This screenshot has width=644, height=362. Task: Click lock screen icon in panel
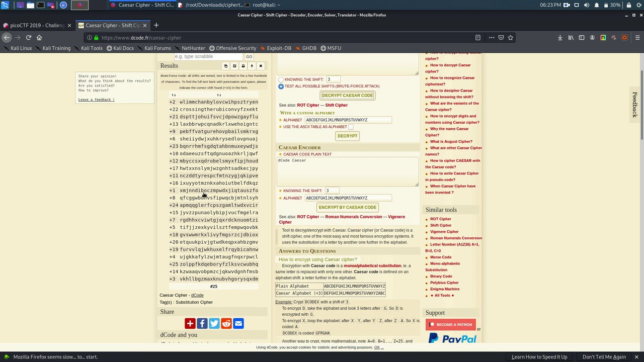[629, 5]
